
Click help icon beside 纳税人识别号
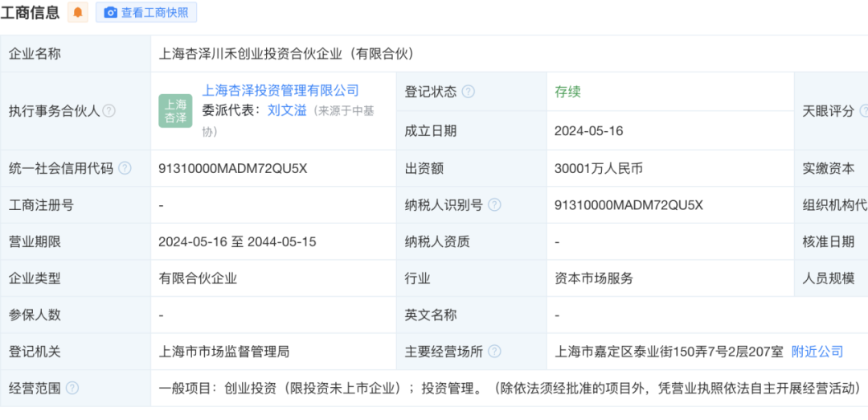pyautogui.click(x=494, y=205)
